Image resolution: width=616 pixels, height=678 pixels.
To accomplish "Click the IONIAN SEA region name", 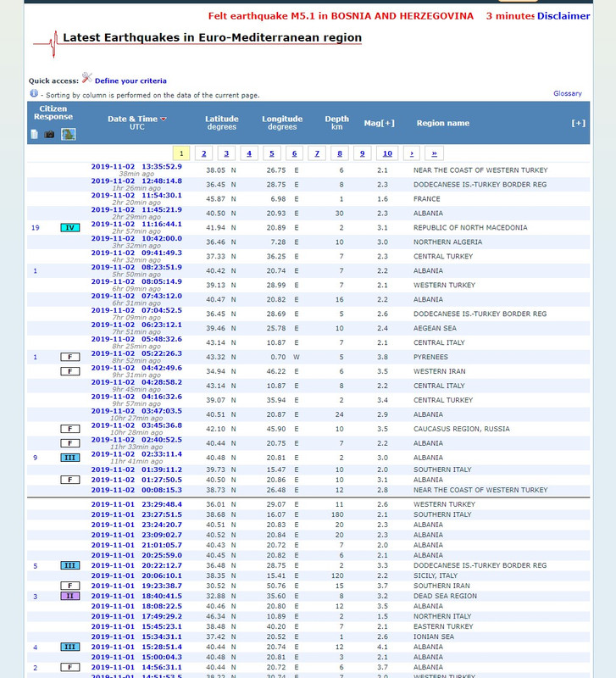I will [x=434, y=637].
